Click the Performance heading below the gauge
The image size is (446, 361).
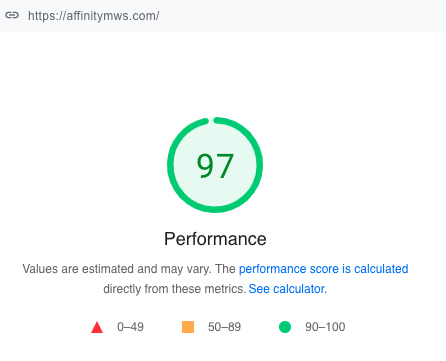click(215, 239)
